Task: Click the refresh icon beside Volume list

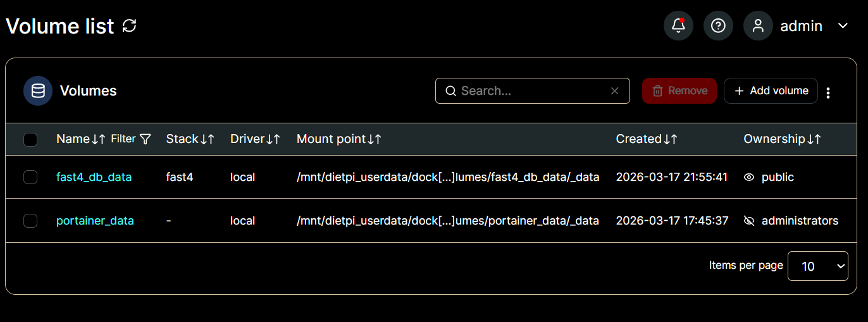Action: coord(129,26)
